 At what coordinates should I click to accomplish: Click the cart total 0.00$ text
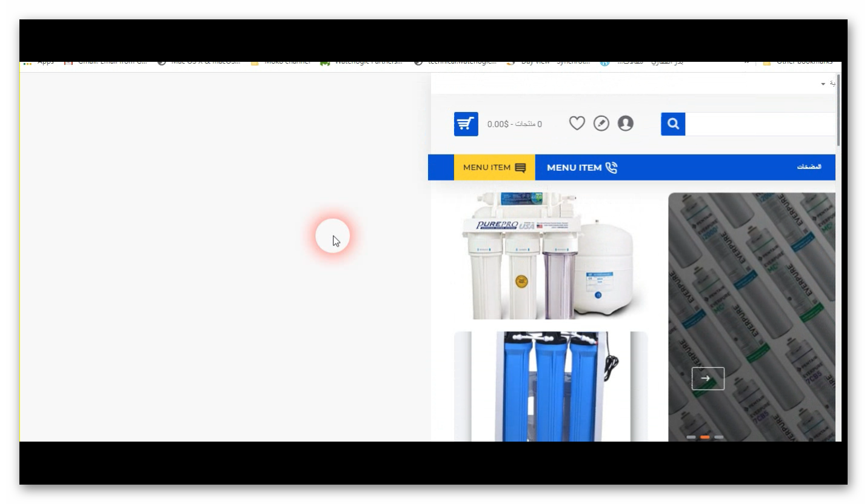(515, 124)
